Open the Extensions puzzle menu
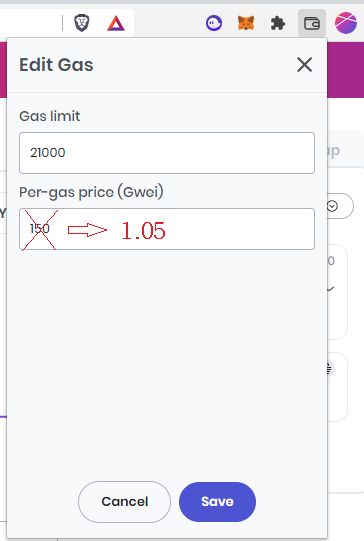 point(278,23)
